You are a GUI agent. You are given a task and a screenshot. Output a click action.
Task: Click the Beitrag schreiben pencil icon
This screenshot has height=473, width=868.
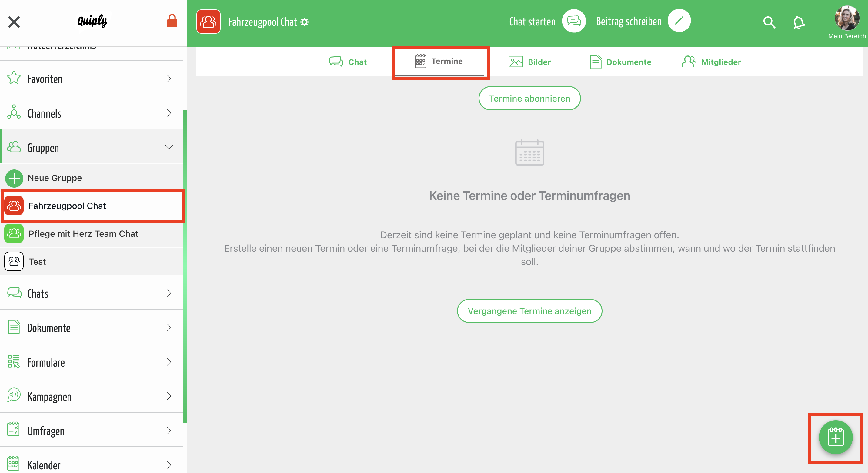pyautogui.click(x=679, y=21)
